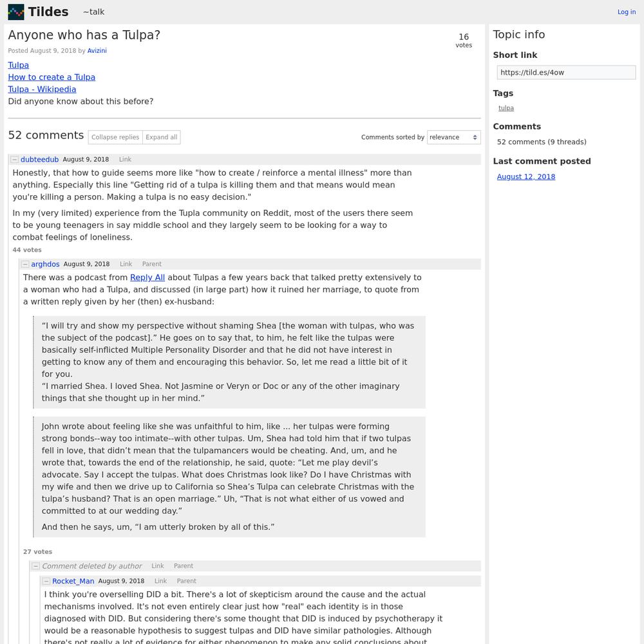Click the 'I am utterly broken by all of this' line

click(158, 527)
